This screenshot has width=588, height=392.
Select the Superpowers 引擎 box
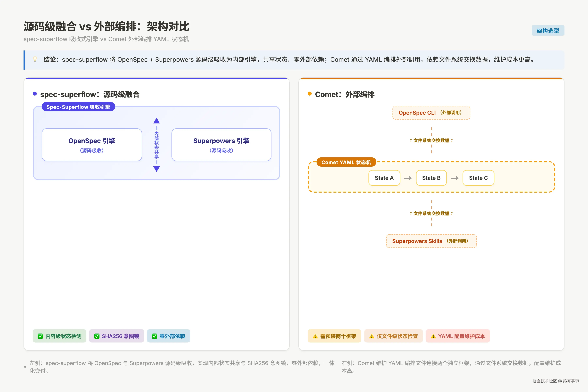coord(221,145)
